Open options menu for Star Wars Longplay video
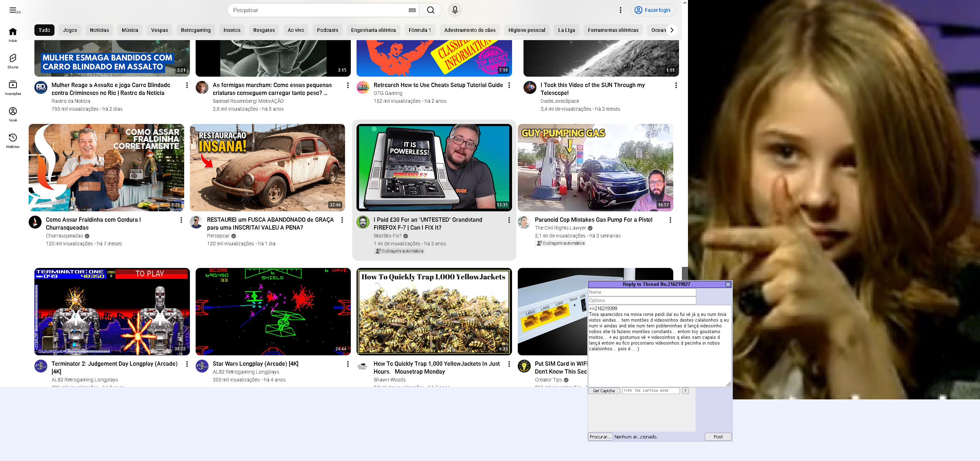 [x=348, y=364]
